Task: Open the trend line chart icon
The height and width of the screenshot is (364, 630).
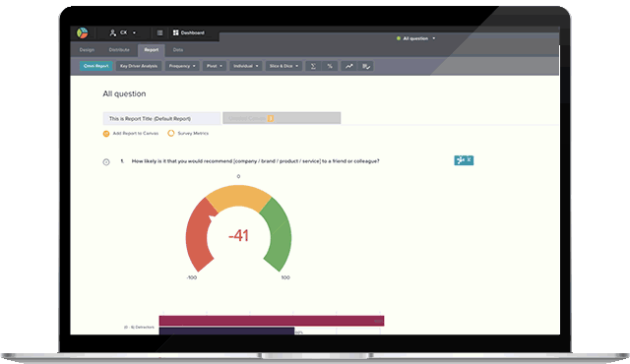Action: click(x=349, y=66)
